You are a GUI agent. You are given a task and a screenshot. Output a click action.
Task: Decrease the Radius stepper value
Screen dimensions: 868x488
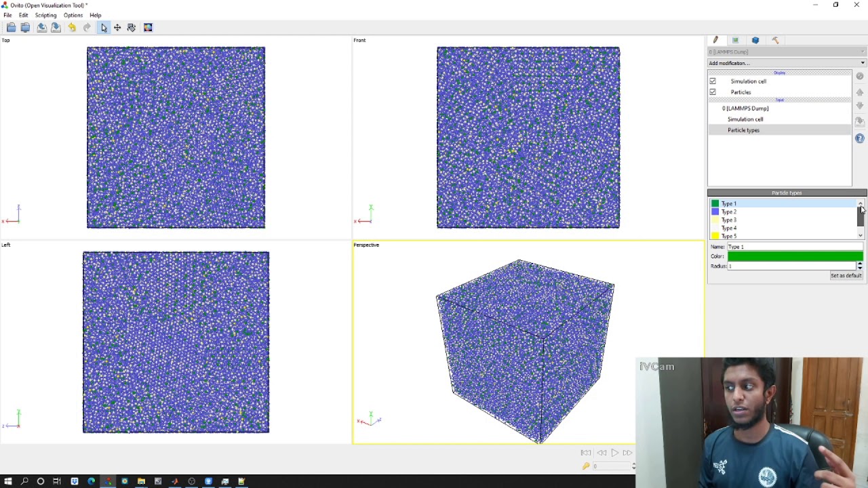860,268
